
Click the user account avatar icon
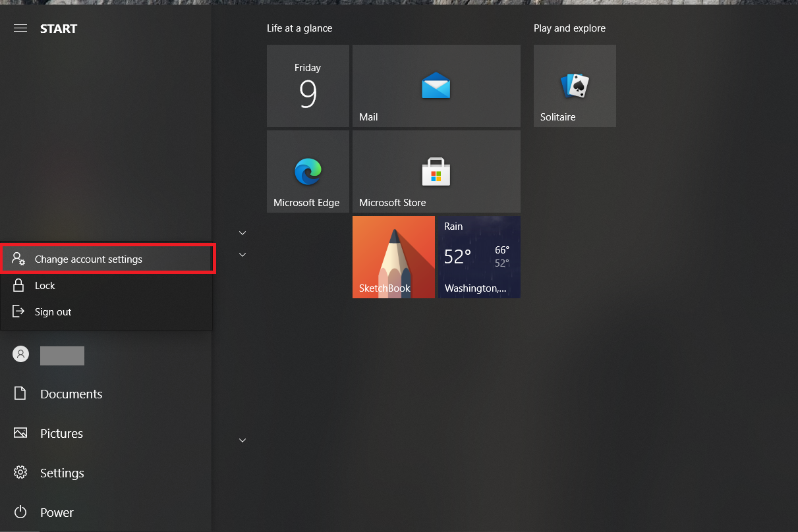point(20,354)
